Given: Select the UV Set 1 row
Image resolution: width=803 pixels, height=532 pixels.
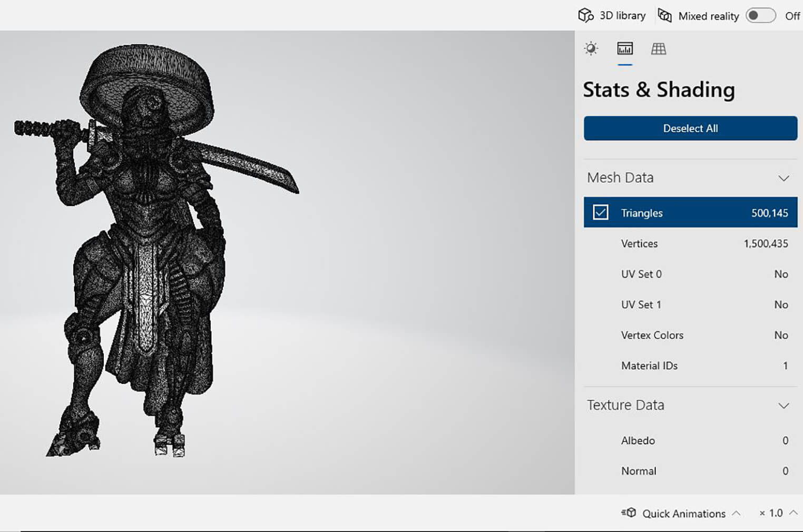Looking at the screenshot, I should 690,304.
